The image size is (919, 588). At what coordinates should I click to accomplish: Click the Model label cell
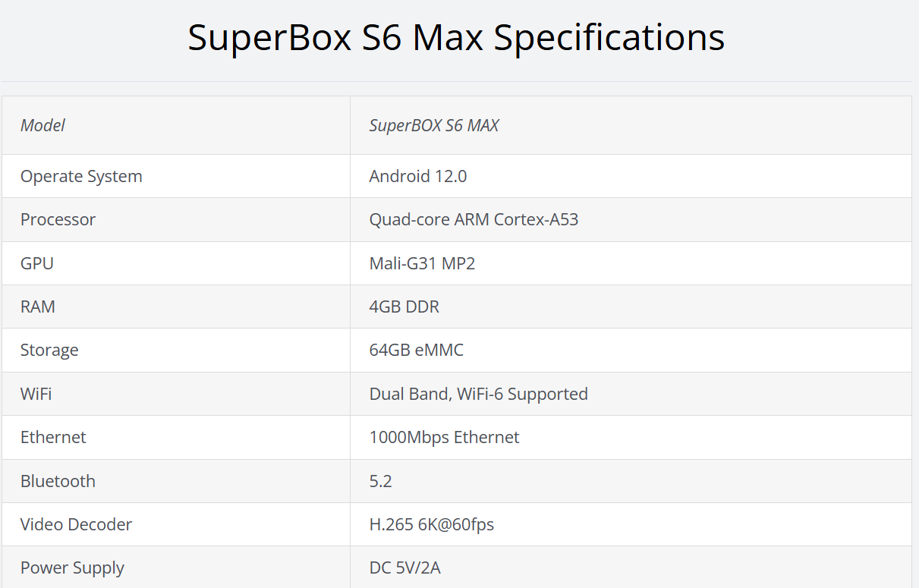(42, 125)
